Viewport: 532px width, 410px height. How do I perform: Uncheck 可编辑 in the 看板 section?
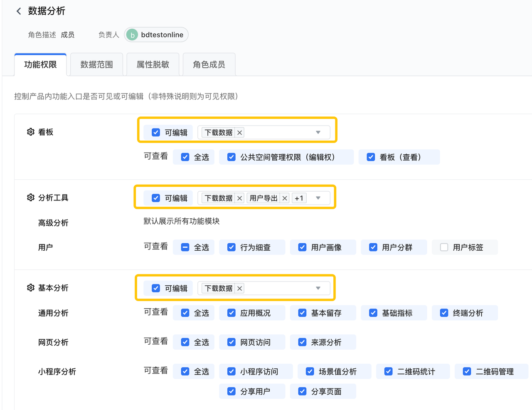tap(156, 133)
